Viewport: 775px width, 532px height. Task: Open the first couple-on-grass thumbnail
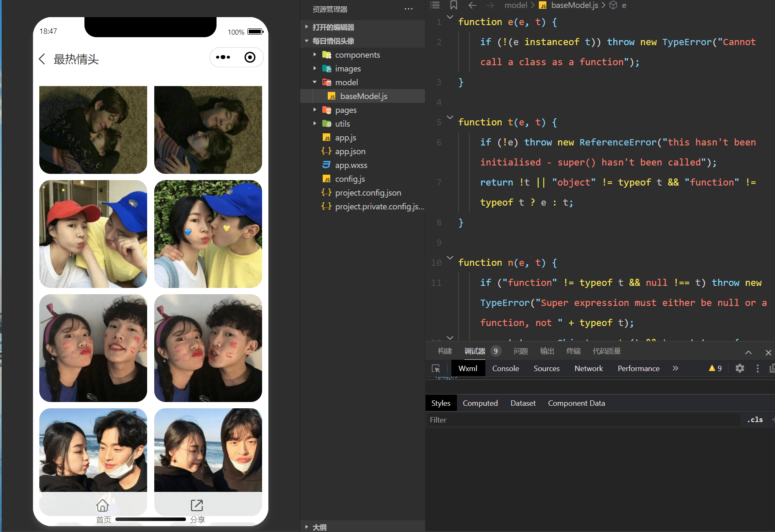[93, 130]
